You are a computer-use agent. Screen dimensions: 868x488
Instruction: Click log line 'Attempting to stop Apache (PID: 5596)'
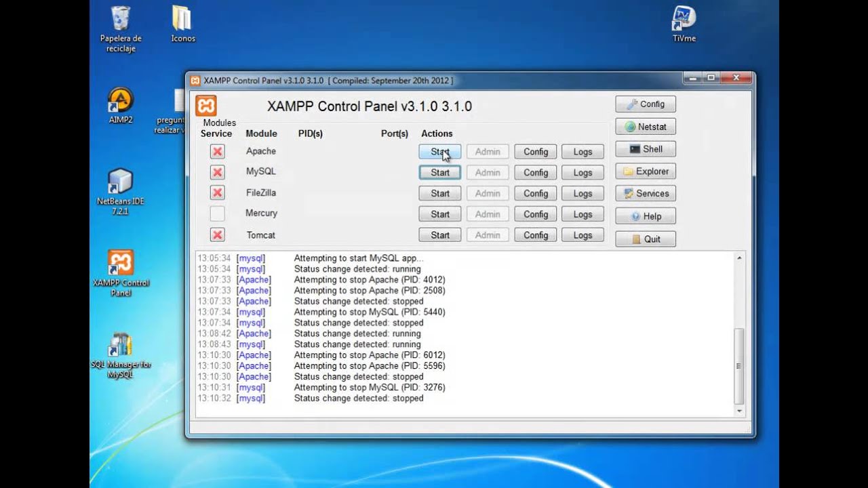pos(370,365)
